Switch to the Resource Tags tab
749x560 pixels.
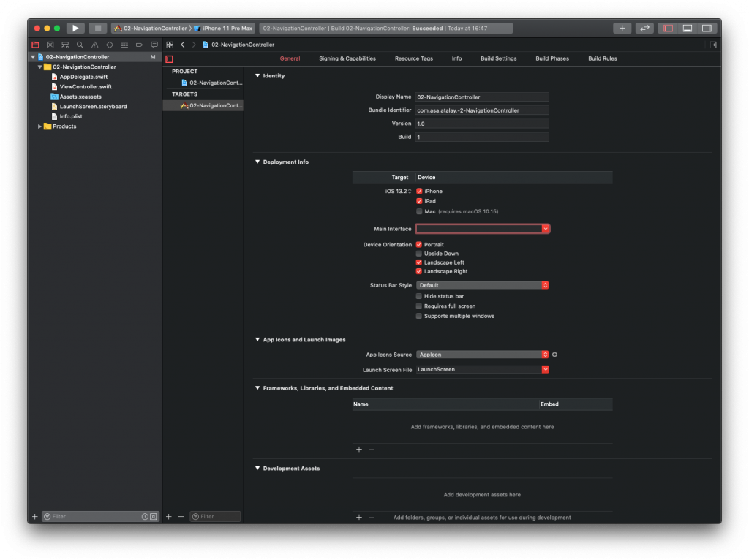[414, 58]
